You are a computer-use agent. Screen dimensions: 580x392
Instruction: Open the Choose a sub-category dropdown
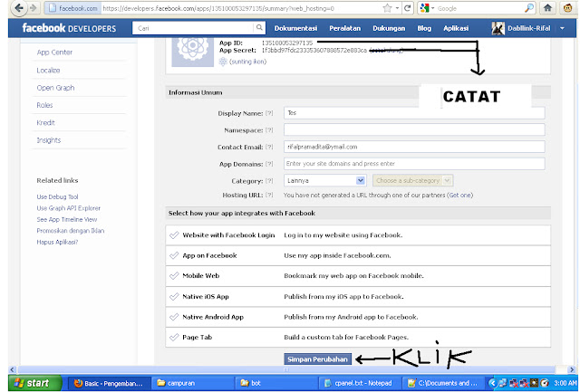(x=413, y=181)
